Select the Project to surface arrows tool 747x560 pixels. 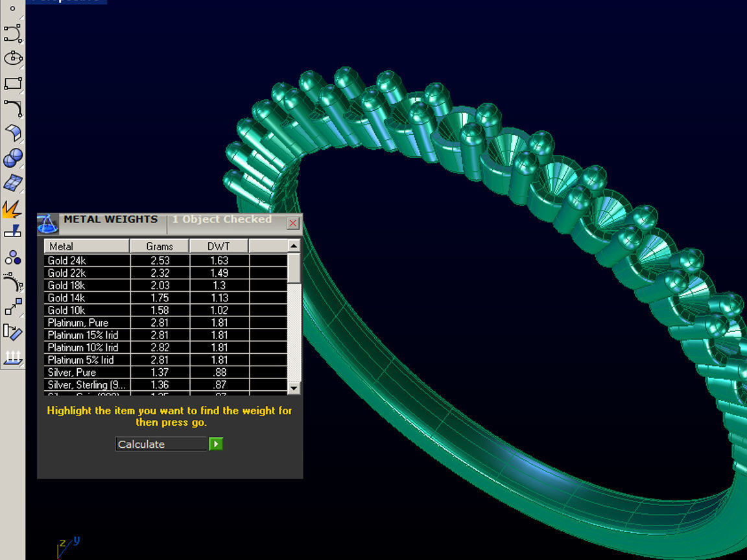13,357
